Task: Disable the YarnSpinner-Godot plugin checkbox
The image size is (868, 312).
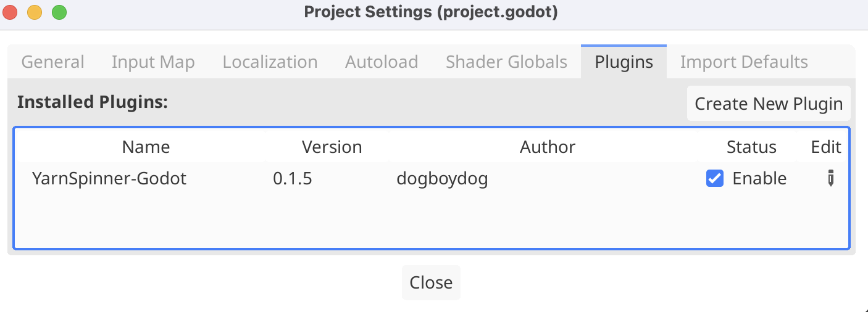Action: point(715,179)
